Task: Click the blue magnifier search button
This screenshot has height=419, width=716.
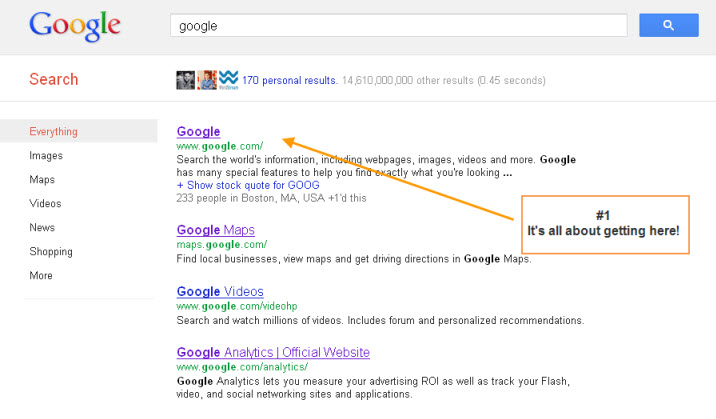Action: tap(669, 25)
